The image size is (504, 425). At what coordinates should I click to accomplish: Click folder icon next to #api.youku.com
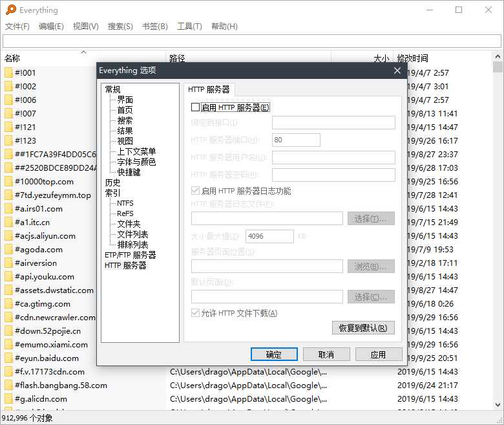coord(8,276)
